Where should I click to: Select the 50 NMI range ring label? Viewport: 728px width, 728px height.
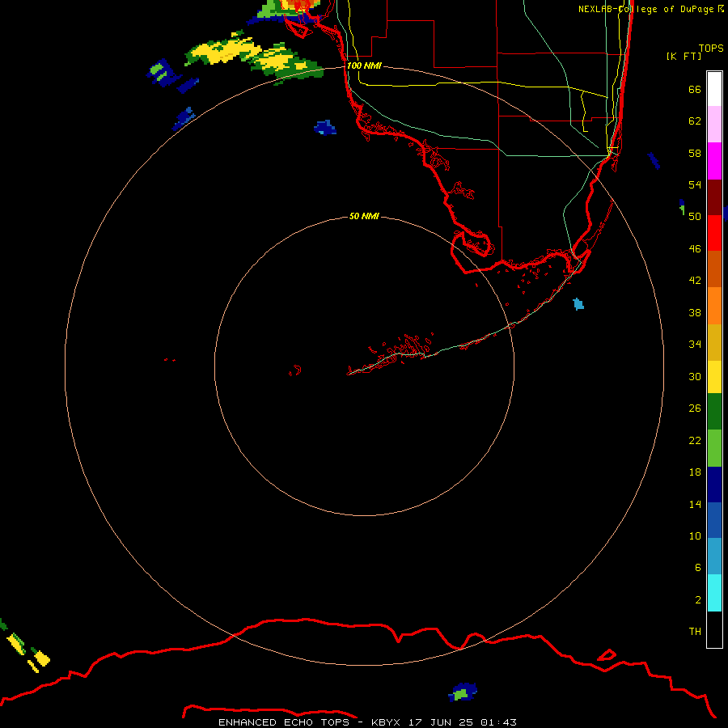pyautogui.click(x=364, y=216)
